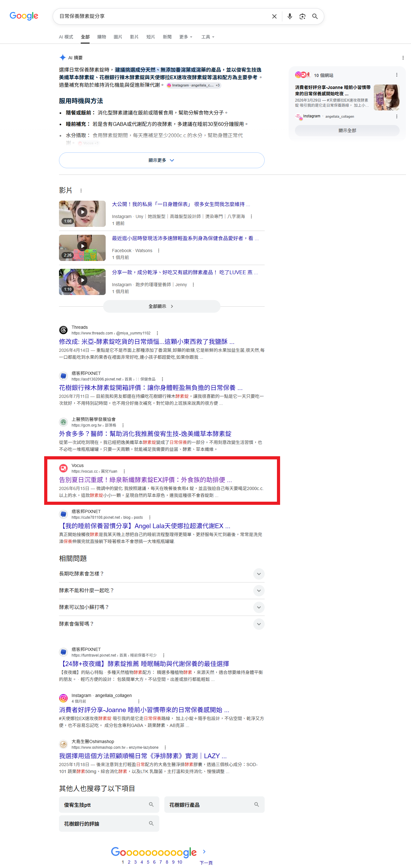Open the Joanne review image in sources card
This screenshot has width=411, height=868.
coord(386,97)
